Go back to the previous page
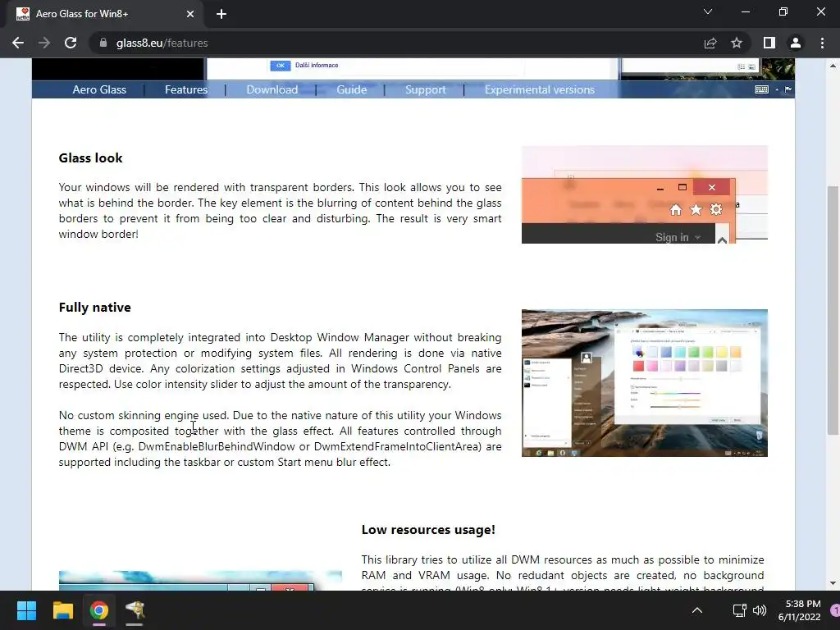 pyautogui.click(x=18, y=43)
